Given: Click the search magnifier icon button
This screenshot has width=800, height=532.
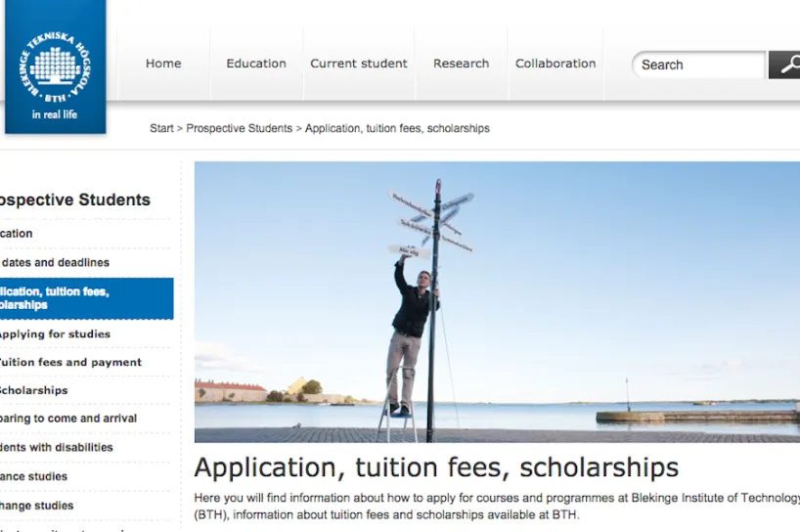Looking at the screenshot, I should tap(784, 65).
